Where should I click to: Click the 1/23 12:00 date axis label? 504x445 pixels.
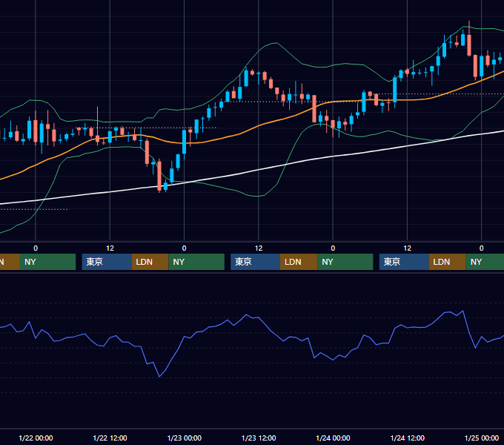[259, 438]
